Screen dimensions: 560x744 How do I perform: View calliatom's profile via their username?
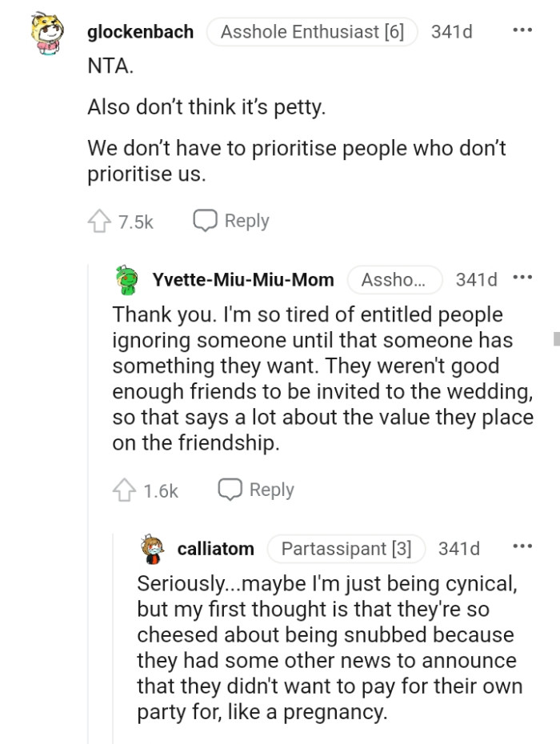coord(215,549)
